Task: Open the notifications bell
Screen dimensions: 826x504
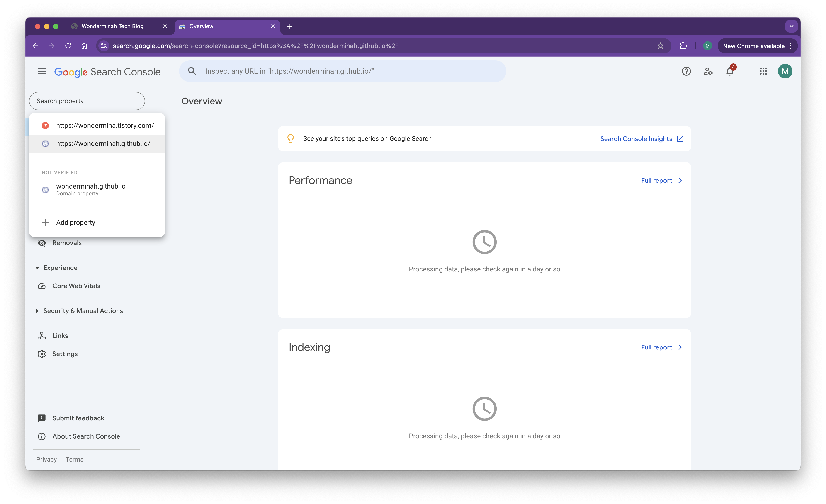Action: click(730, 71)
